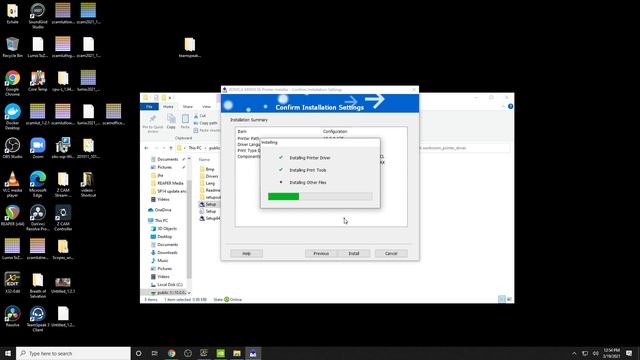Open File tab in File Explorer
640x360 pixels.
point(149,107)
